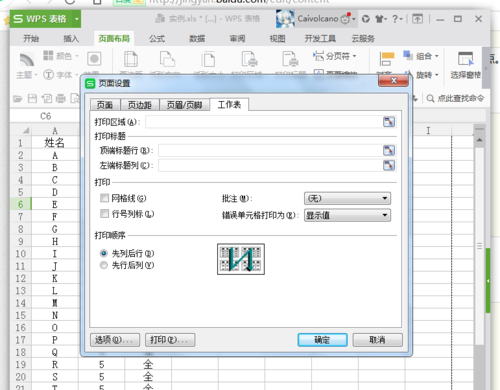Open the 批注 dropdown
Viewport: 500px width, 390px height.
pyautogui.click(x=347, y=198)
